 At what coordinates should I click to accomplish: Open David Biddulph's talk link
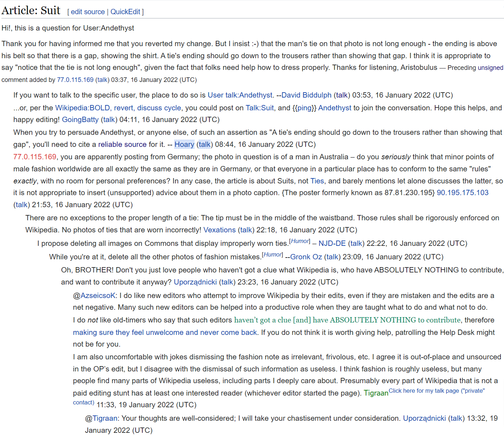342,95
